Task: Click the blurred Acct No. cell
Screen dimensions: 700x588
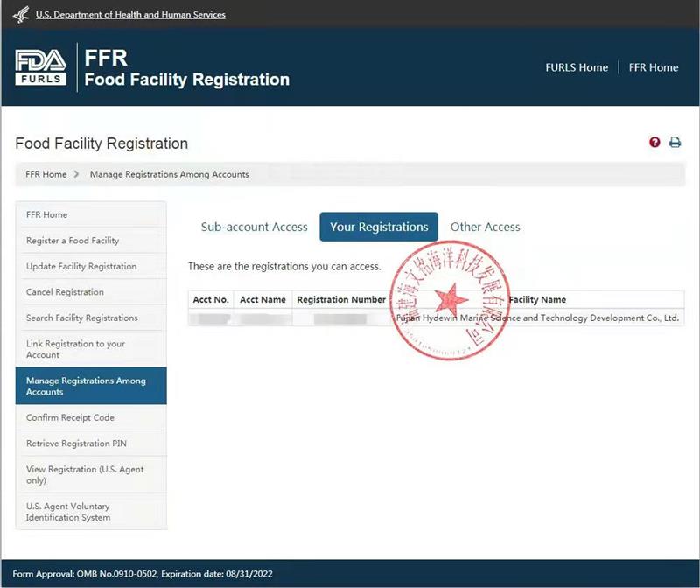Action: point(211,318)
